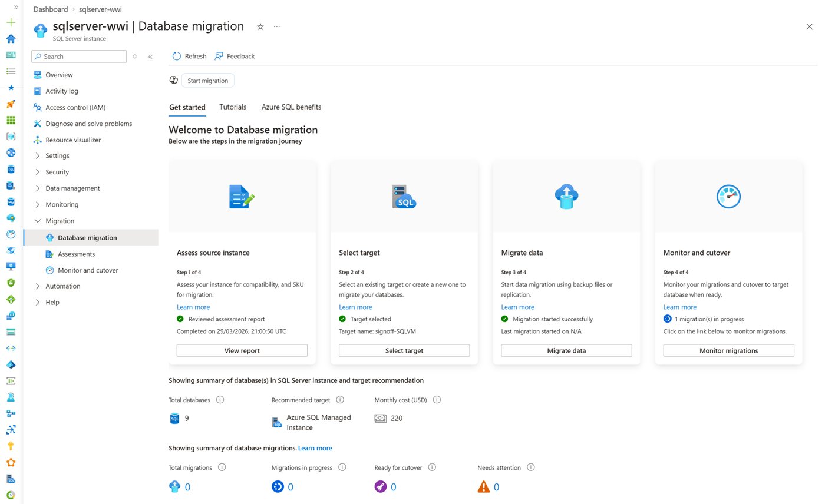This screenshot has height=504, width=825.
Task: Click info icon next to Total migrations
Action: 222,467
